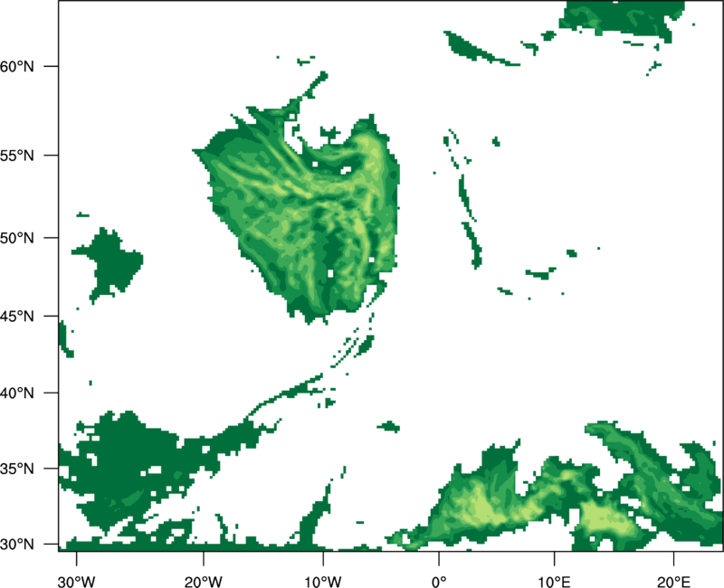The image size is (724, 588).
Task: Click the 50°N latitude label
Action: (17, 238)
